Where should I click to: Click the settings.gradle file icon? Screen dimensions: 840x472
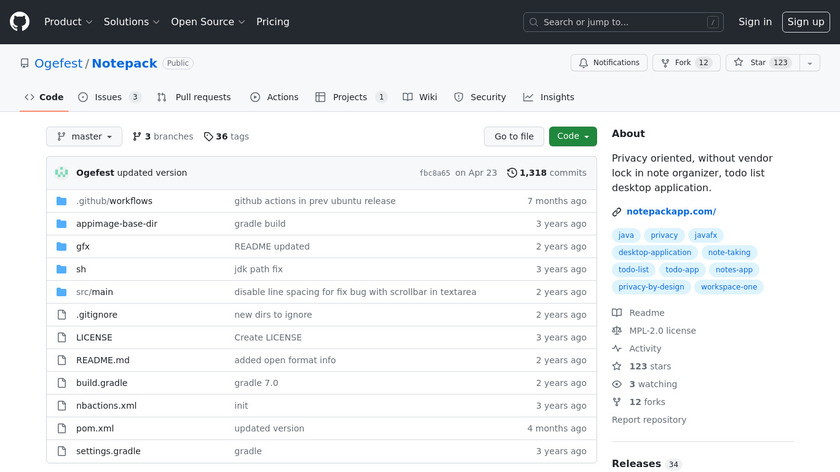62,451
